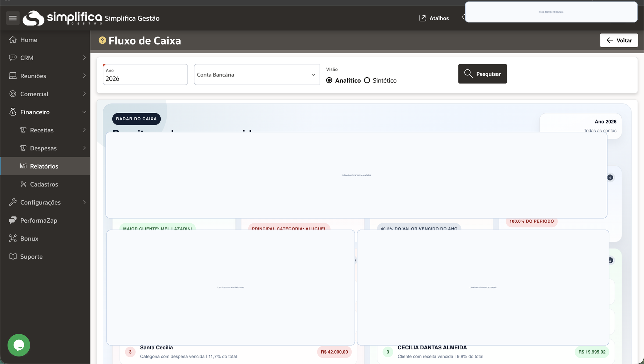This screenshot has height=364, width=644.
Task: Click the Voltar back button
Action: point(619,40)
